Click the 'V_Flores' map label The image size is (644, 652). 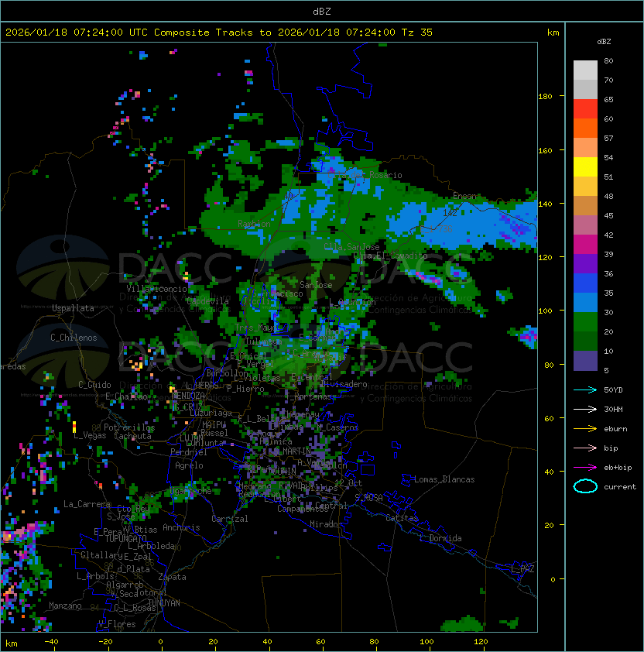coord(117,624)
